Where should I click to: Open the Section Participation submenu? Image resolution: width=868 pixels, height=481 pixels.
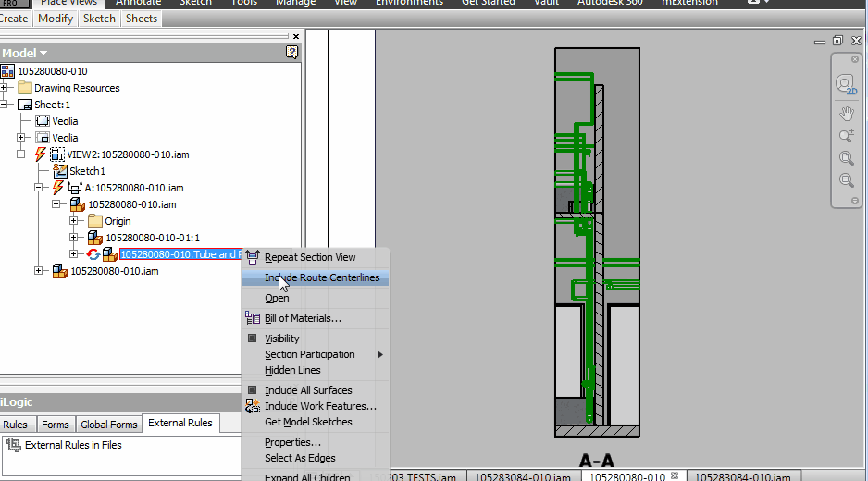coord(316,354)
